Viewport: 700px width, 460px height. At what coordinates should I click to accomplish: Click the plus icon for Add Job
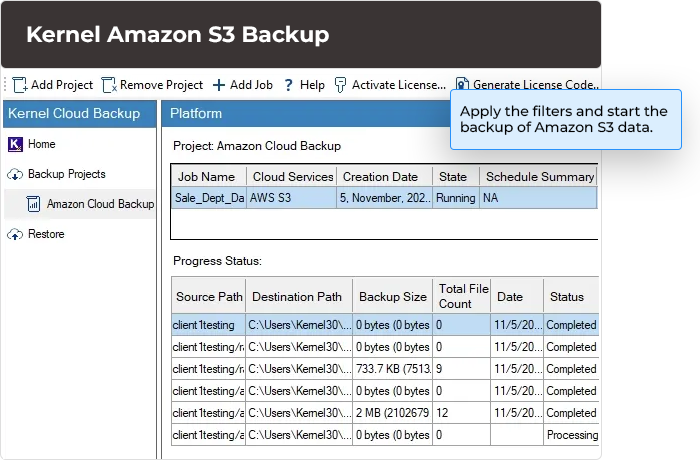coord(219,85)
